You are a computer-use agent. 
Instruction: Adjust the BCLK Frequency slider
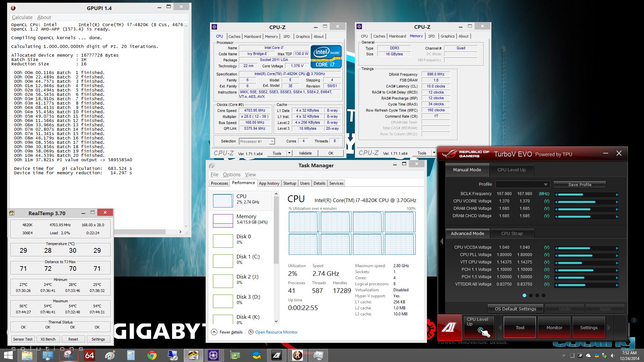(x=586, y=194)
